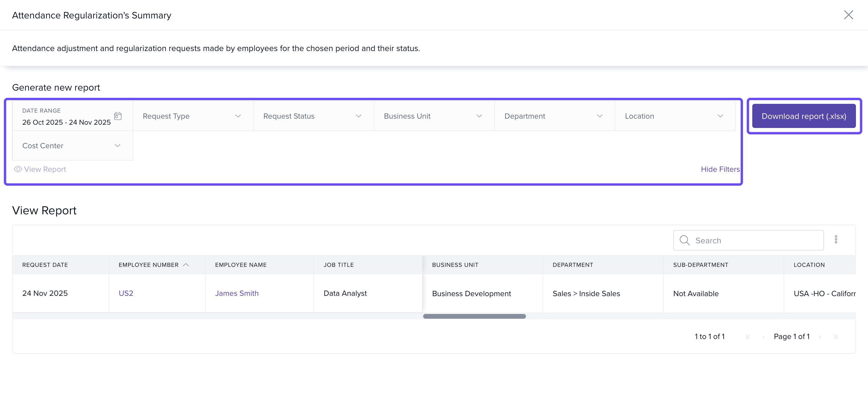Image resolution: width=868 pixels, height=393 pixels.
Task: Sort by Employee Number arrow
Action: tap(186, 265)
